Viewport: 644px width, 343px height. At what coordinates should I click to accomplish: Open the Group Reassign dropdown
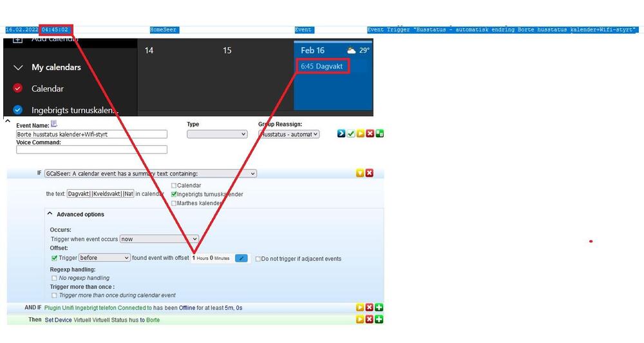tap(289, 134)
